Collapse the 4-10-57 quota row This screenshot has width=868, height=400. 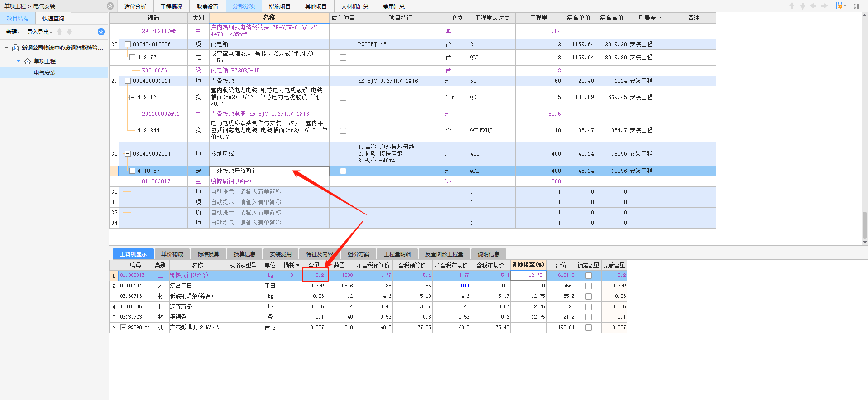(x=132, y=171)
